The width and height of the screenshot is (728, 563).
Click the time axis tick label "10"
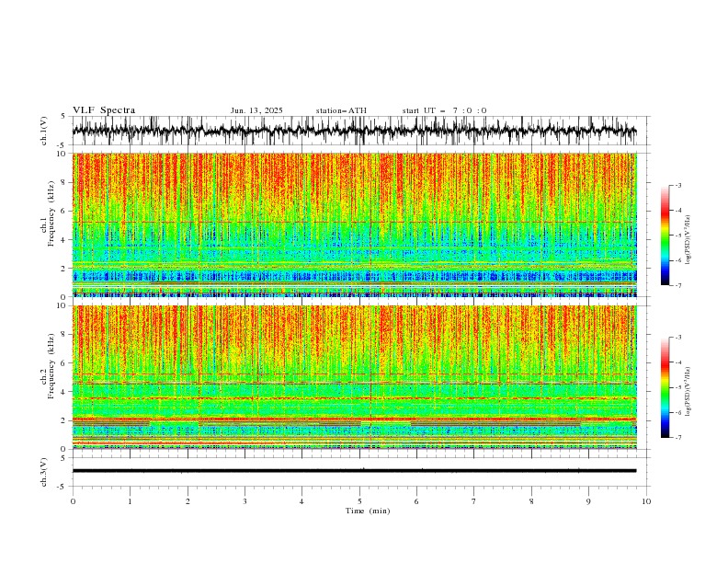(x=646, y=501)
